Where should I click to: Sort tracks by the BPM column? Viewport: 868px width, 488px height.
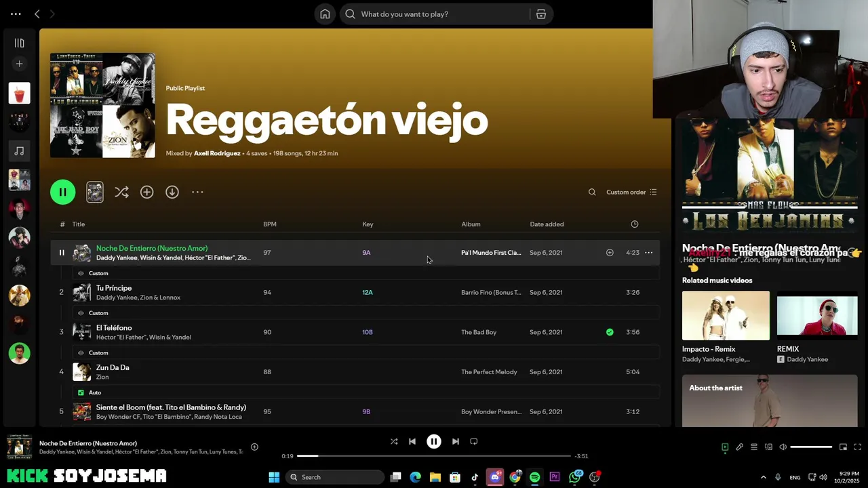(270, 224)
